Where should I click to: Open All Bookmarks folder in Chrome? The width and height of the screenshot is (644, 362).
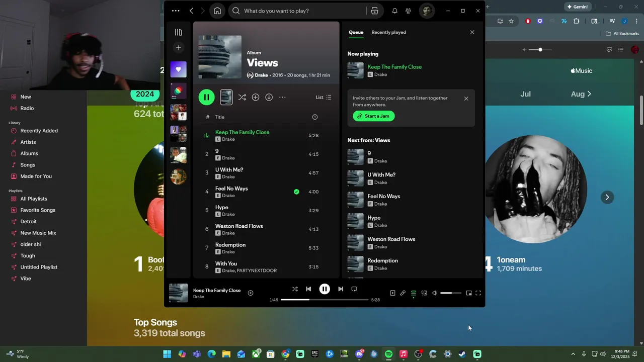click(622, 34)
